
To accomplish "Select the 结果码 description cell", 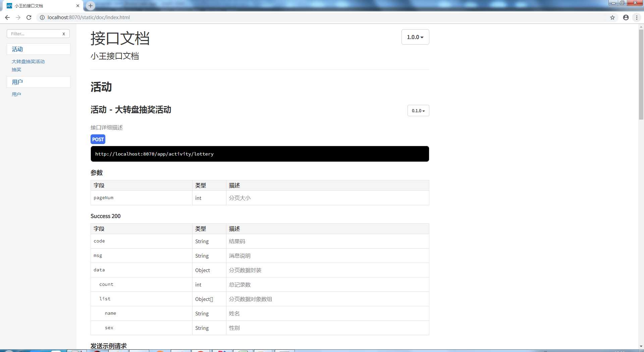I will coord(327,241).
